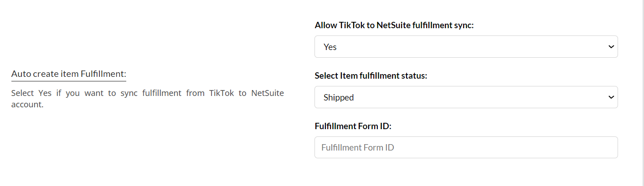The width and height of the screenshot is (644, 186).
Task: Click the 'Select Item fulfillment status' label
Action: point(371,76)
